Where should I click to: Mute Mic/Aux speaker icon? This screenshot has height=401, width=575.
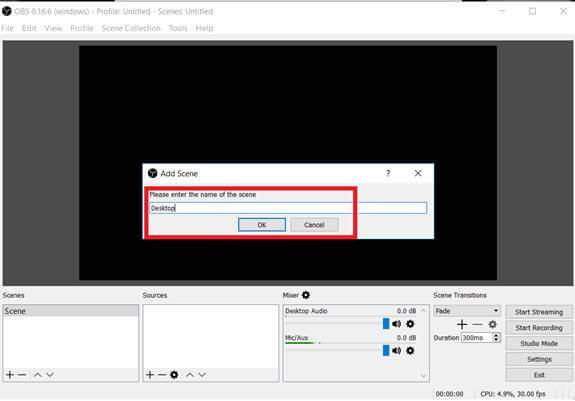[x=396, y=351]
